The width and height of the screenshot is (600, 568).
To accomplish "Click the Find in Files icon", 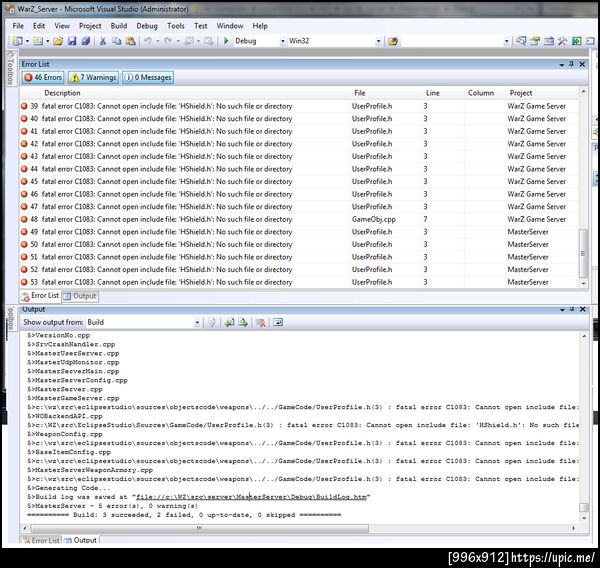I will click(x=393, y=41).
